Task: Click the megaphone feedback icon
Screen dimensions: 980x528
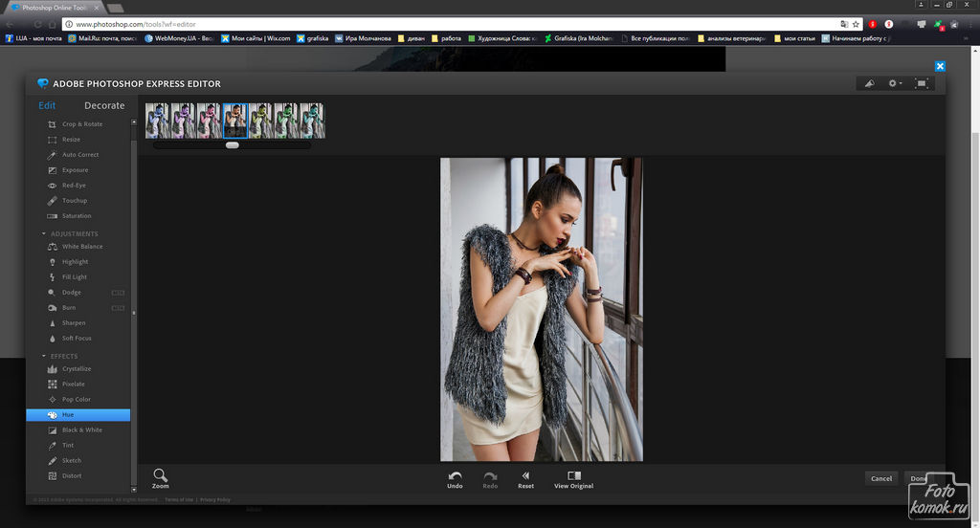Action: click(x=869, y=83)
